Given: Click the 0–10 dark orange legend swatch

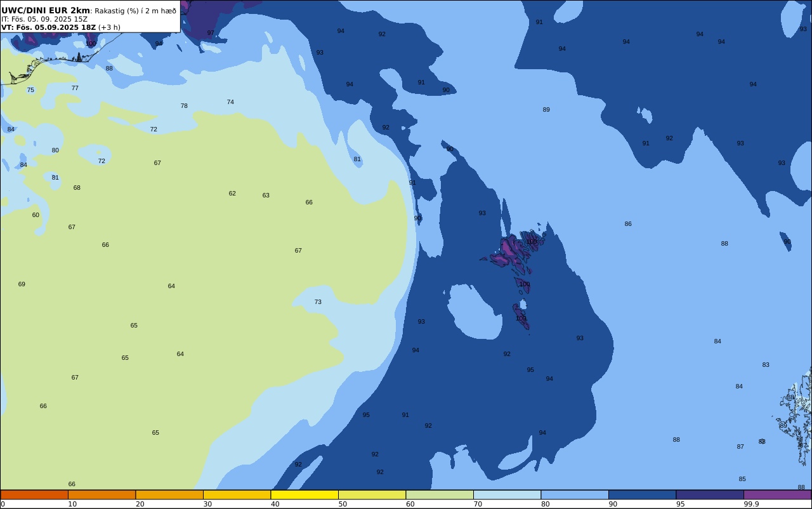Looking at the screenshot, I should 34,494.
